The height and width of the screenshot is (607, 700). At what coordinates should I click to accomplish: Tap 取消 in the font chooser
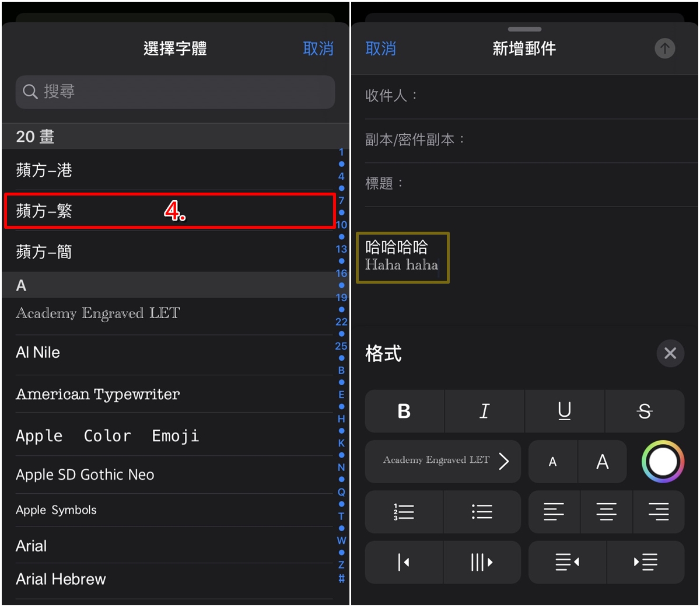318,48
